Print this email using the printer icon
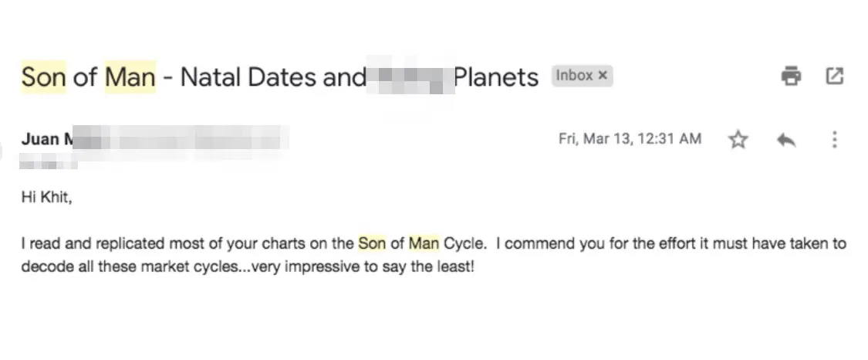This screenshot has height=360, width=868. pos(791,76)
